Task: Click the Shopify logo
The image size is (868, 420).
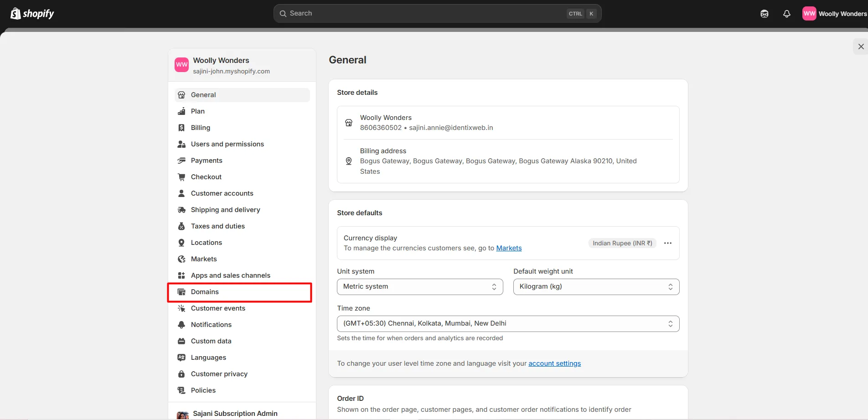Action: (x=32, y=14)
